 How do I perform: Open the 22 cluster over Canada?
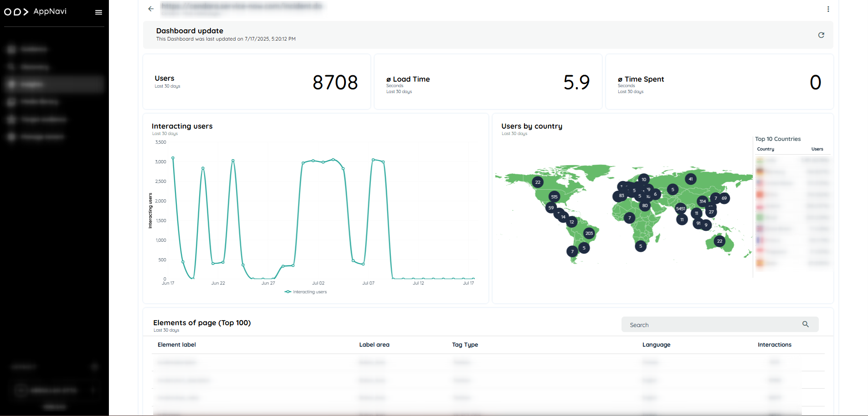tap(538, 182)
